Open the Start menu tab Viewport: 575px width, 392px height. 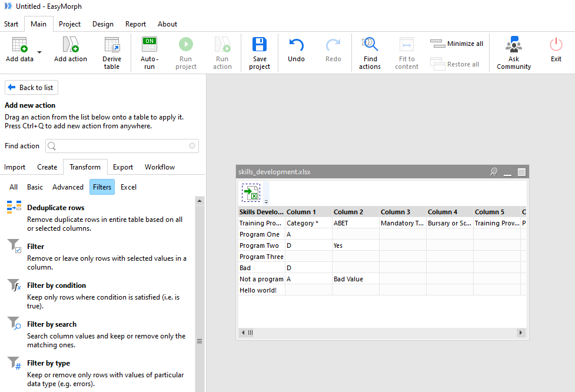tap(11, 24)
